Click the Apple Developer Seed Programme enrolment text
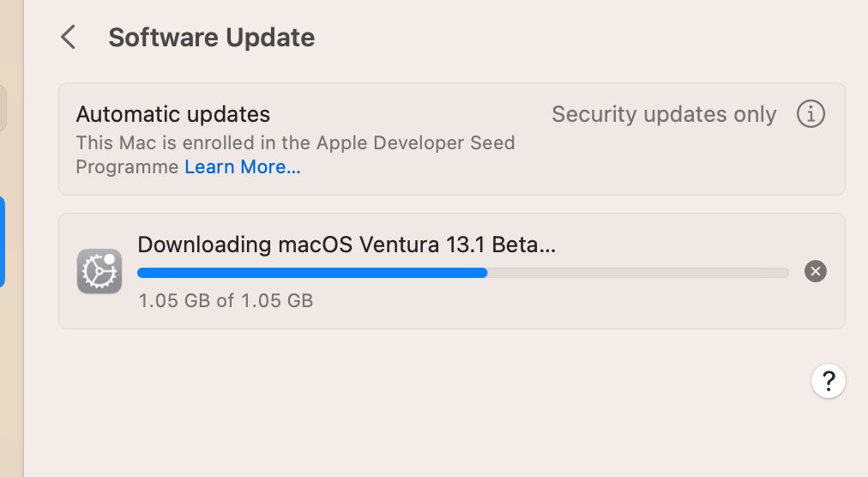This screenshot has width=868, height=477. pos(295,143)
